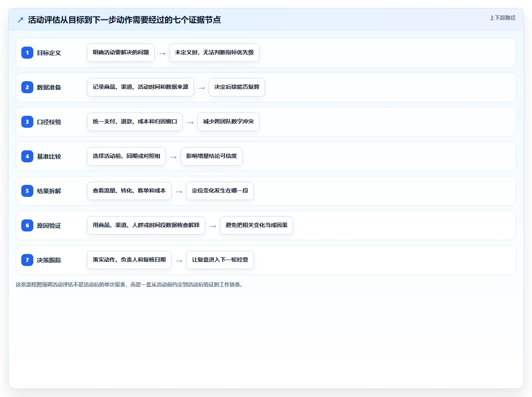Click the 结果拆解 step label
This screenshot has width=532, height=397.
(x=49, y=191)
